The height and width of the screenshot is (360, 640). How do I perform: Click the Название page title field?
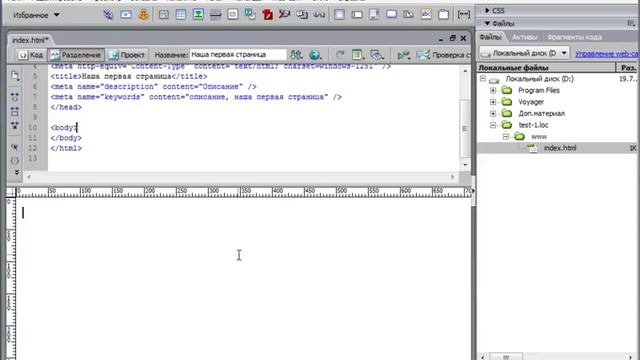pos(238,54)
